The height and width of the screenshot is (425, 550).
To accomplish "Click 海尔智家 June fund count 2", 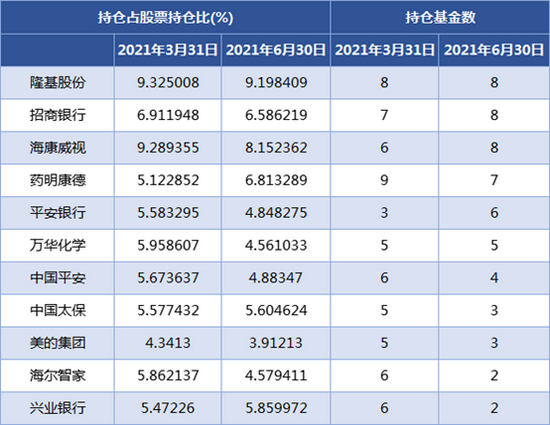I will tap(494, 376).
